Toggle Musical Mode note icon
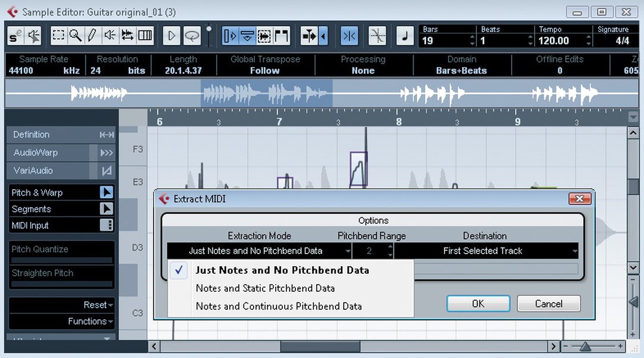The width and height of the screenshot is (644, 358). pyautogui.click(x=405, y=36)
